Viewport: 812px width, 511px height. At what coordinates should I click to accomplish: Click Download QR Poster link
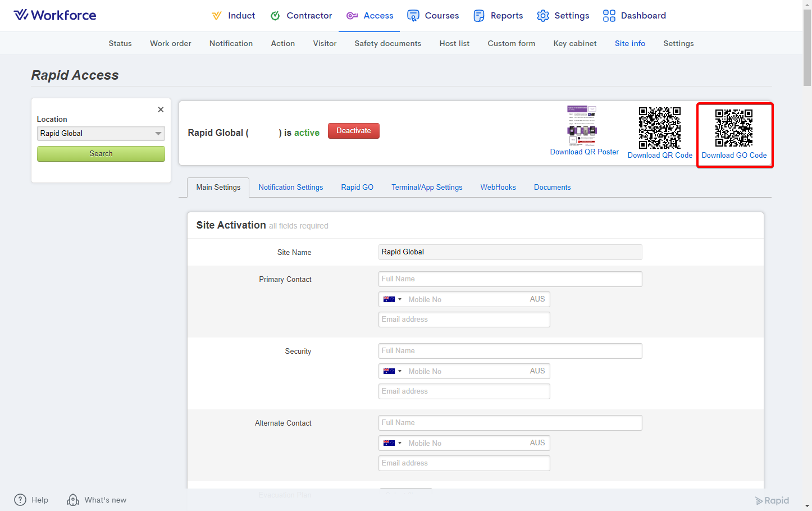click(x=585, y=152)
